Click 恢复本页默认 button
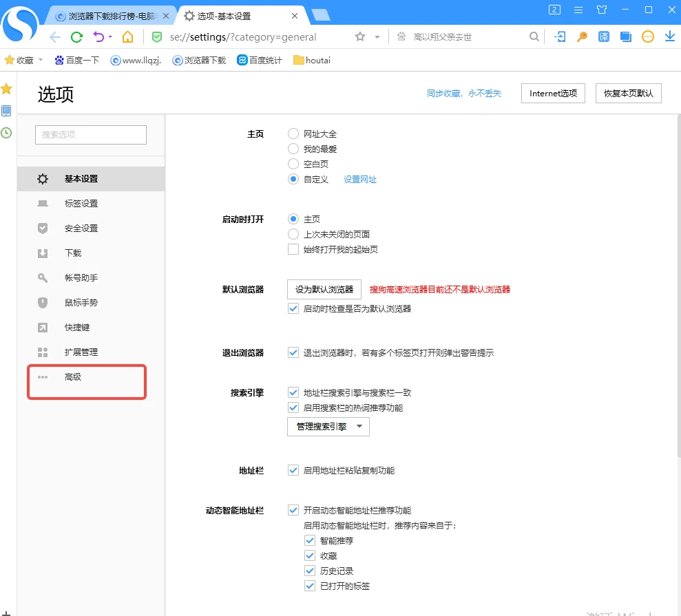This screenshot has width=681, height=616. (x=628, y=94)
